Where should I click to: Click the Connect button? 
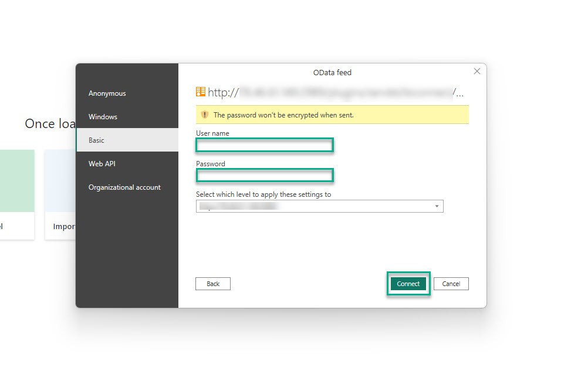[x=408, y=284]
